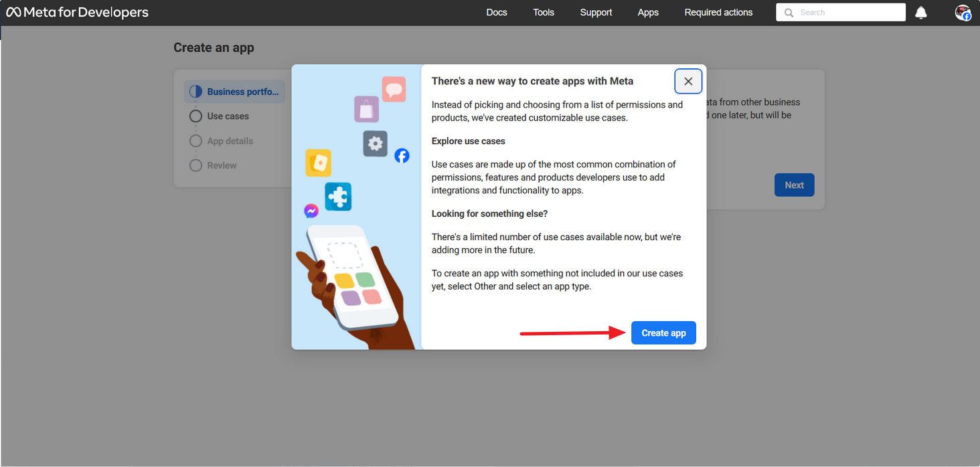980x467 pixels.
Task: Open the user profile avatar
Action: click(x=963, y=12)
